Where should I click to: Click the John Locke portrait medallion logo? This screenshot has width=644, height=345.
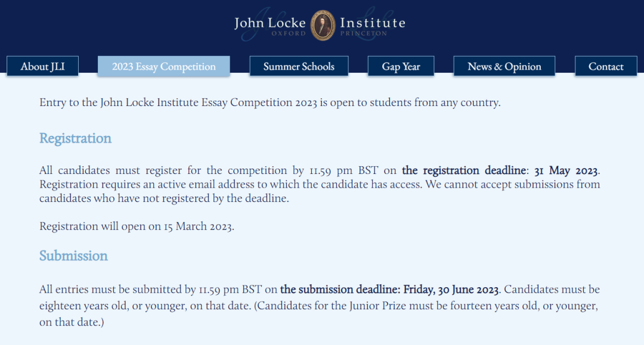click(323, 26)
